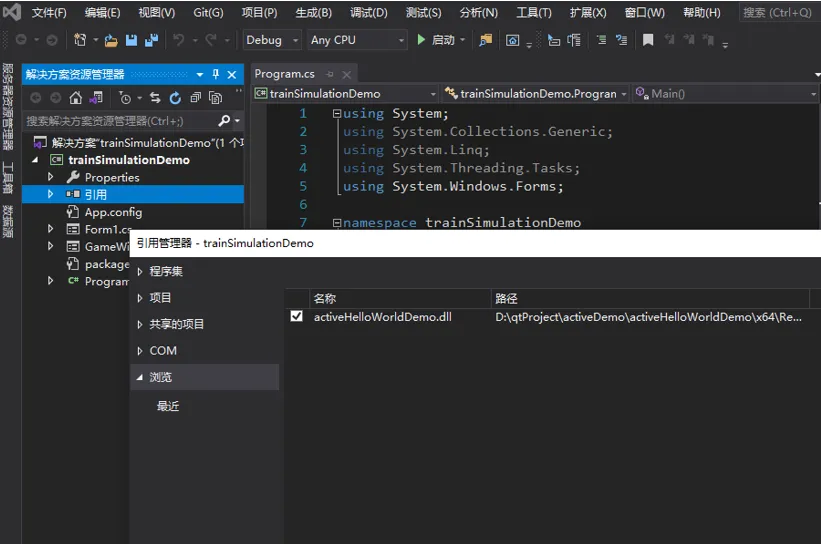This screenshot has width=821, height=544.
Task: Open the 工具(T) menu
Action: click(534, 13)
